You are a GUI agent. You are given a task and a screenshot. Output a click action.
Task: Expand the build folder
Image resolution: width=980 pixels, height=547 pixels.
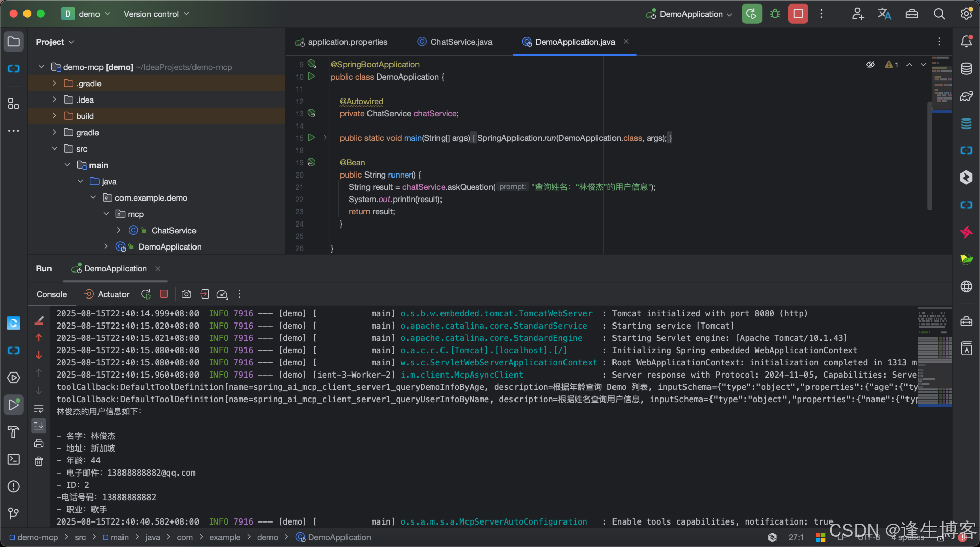[x=54, y=116]
